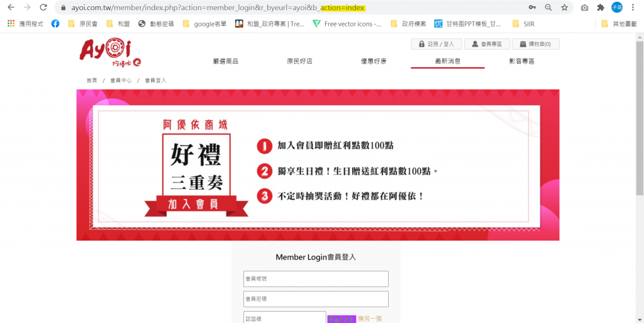This screenshot has width=644, height=323.
Task: Open the extensions puzzle icon
Action: pos(601,8)
